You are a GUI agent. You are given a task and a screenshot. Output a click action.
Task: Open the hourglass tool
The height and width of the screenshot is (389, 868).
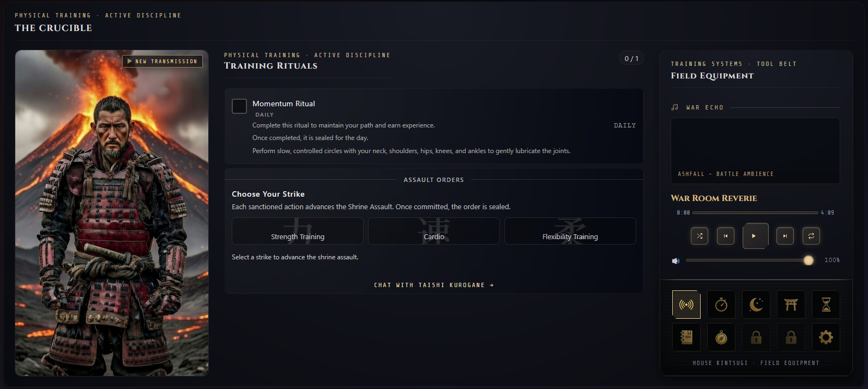[x=825, y=305]
